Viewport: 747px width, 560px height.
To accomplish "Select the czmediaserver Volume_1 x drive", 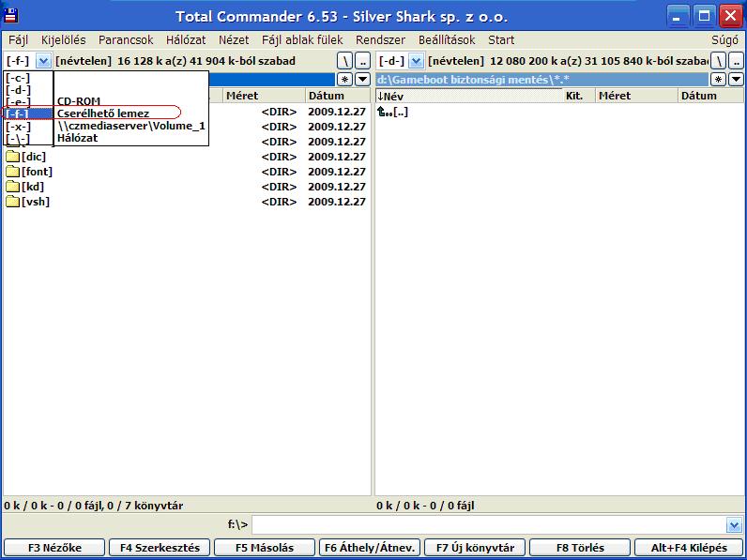I will coord(130,126).
